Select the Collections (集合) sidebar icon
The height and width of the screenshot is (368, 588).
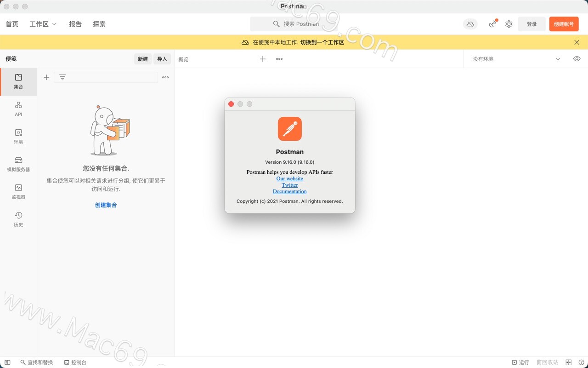18,82
